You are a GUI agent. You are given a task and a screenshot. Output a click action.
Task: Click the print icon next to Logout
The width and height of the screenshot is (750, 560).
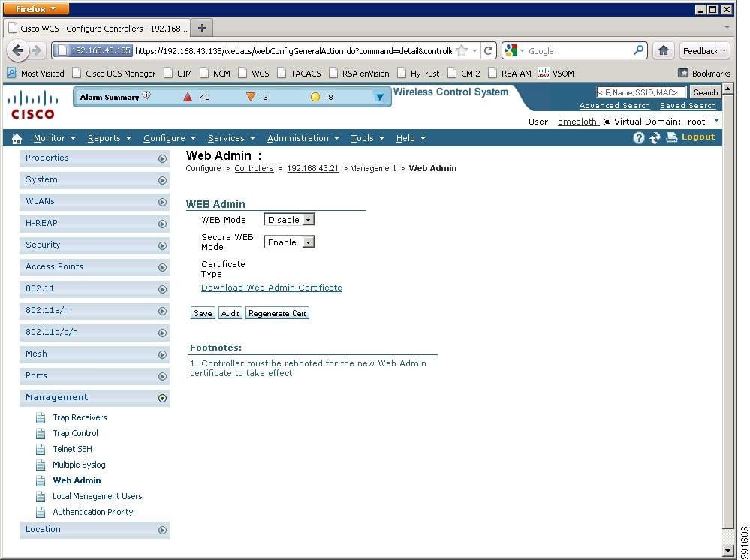coord(672,137)
